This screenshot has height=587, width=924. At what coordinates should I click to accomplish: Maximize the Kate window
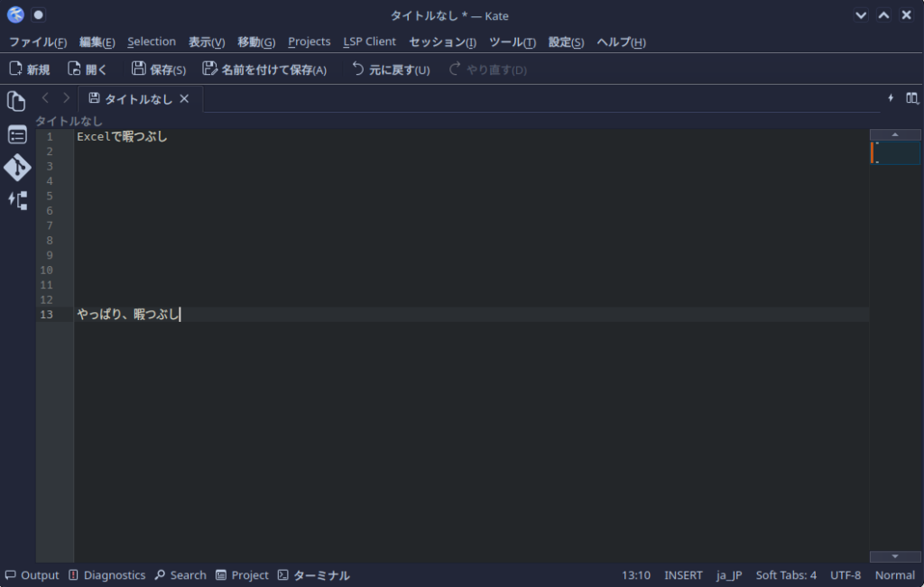(883, 15)
